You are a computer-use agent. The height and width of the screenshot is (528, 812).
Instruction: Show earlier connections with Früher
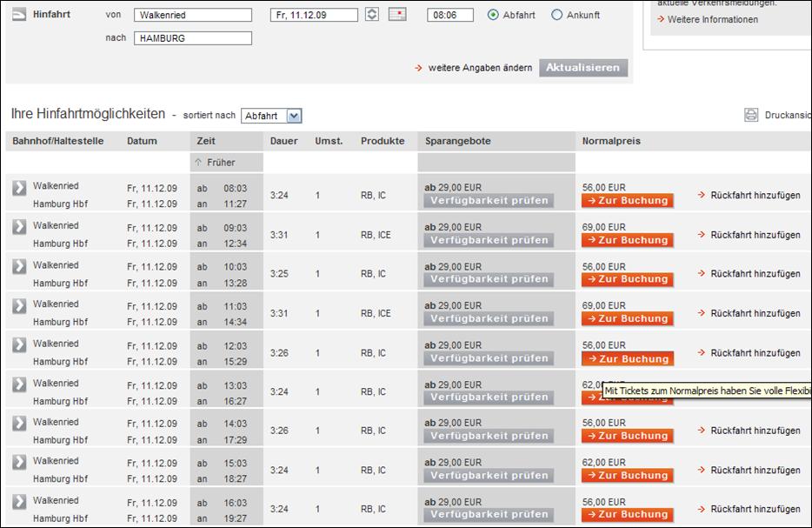[x=215, y=162]
